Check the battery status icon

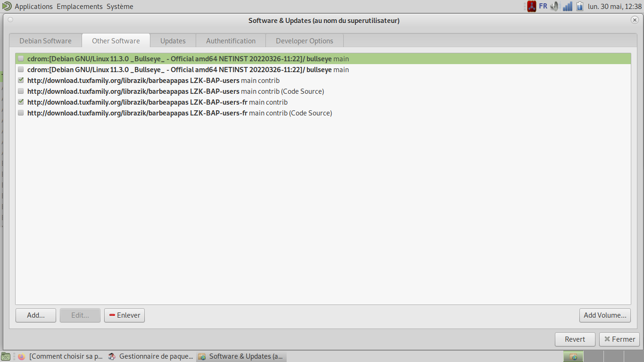(580, 6)
